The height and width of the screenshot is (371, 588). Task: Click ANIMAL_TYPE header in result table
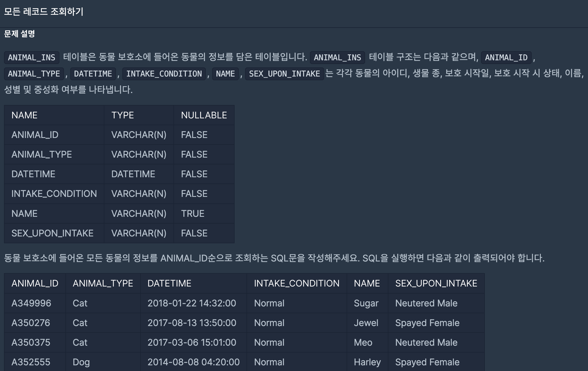[103, 283]
